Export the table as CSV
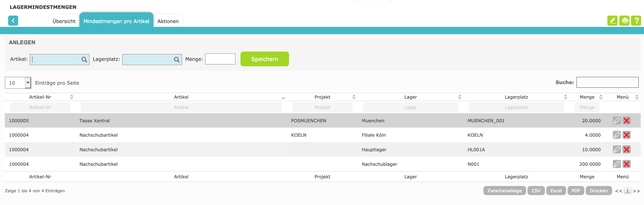The width and height of the screenshot is (644, 205). 536,190
